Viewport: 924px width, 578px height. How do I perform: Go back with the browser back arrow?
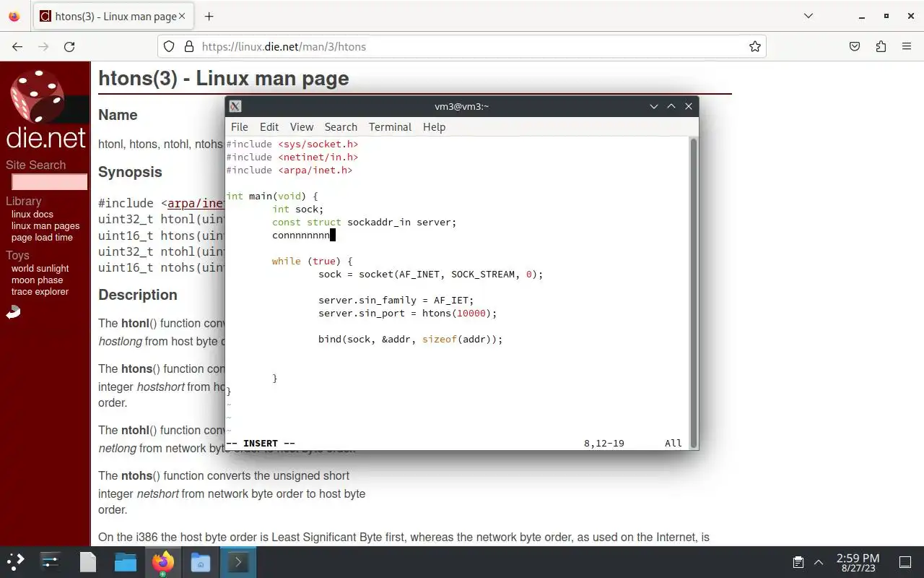[17, 46]
